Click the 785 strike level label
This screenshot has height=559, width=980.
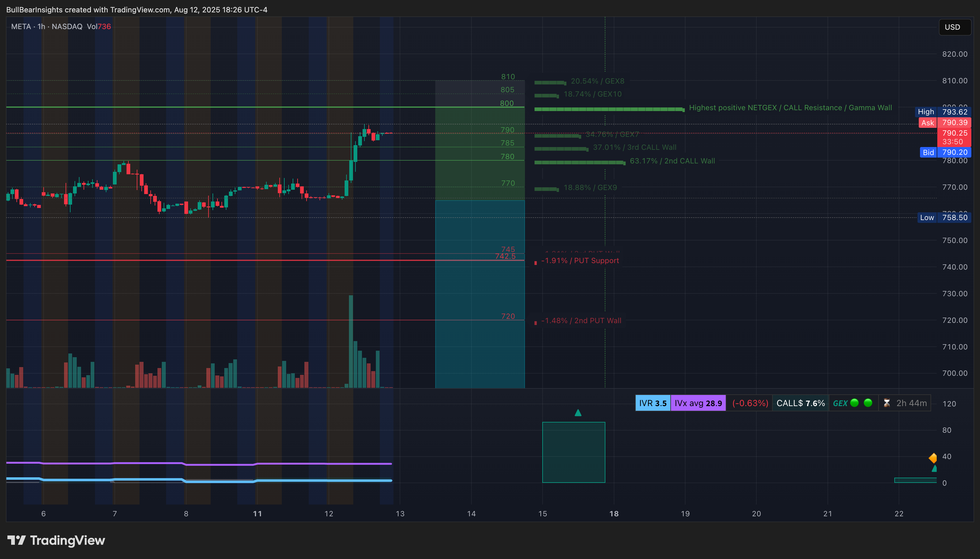click(x=507, y=143)
